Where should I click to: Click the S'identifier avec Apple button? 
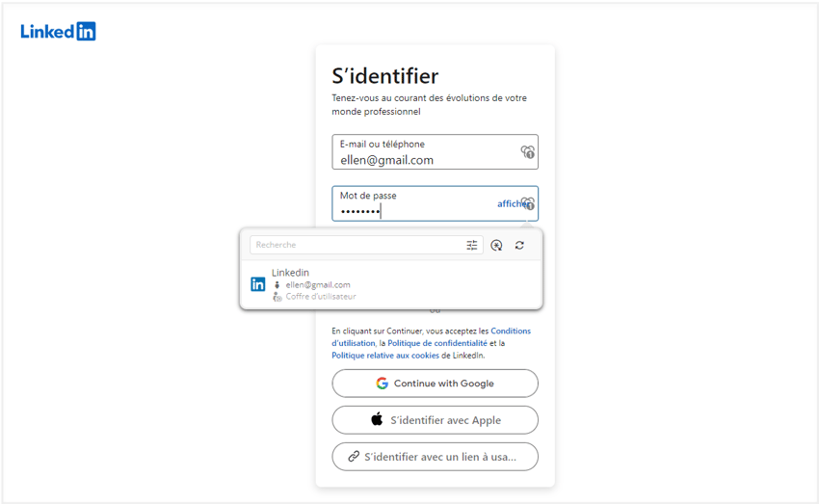(435, 420)
